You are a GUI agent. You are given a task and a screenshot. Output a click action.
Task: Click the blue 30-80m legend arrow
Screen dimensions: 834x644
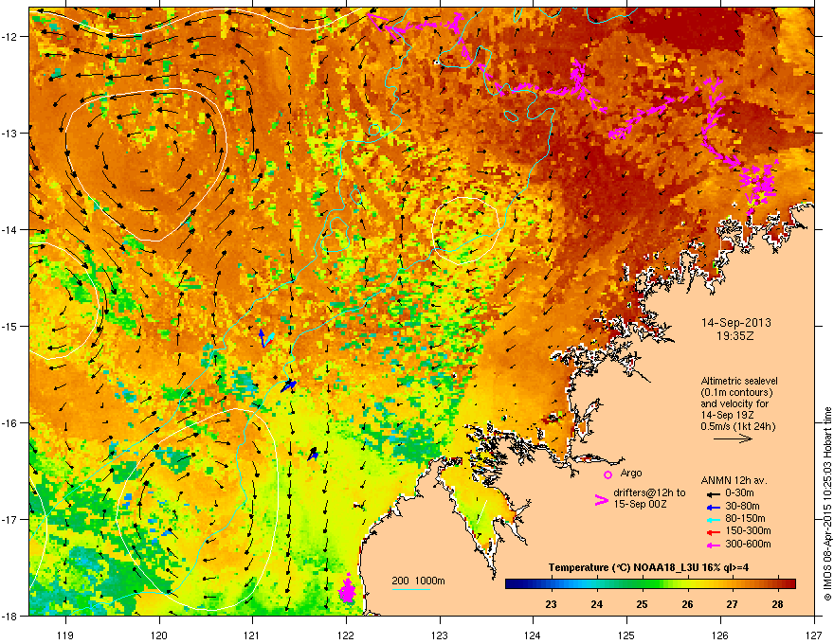(x=712, y=507)
